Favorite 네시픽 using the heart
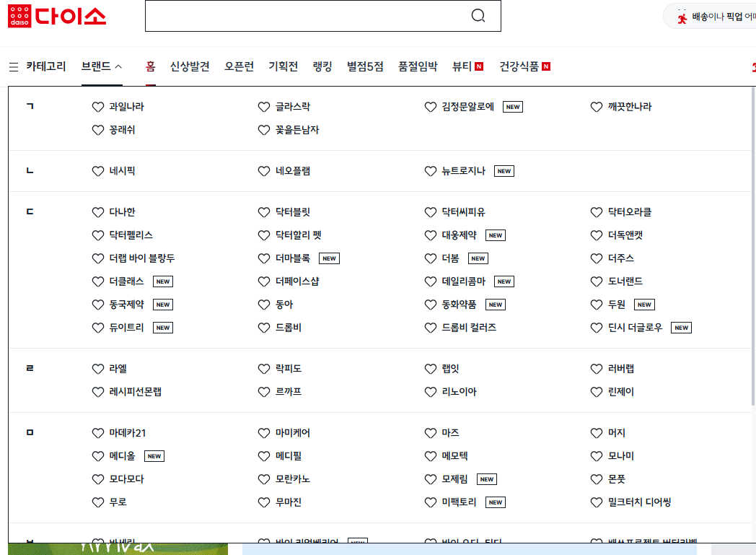The image size is (756, 555). 98,171
